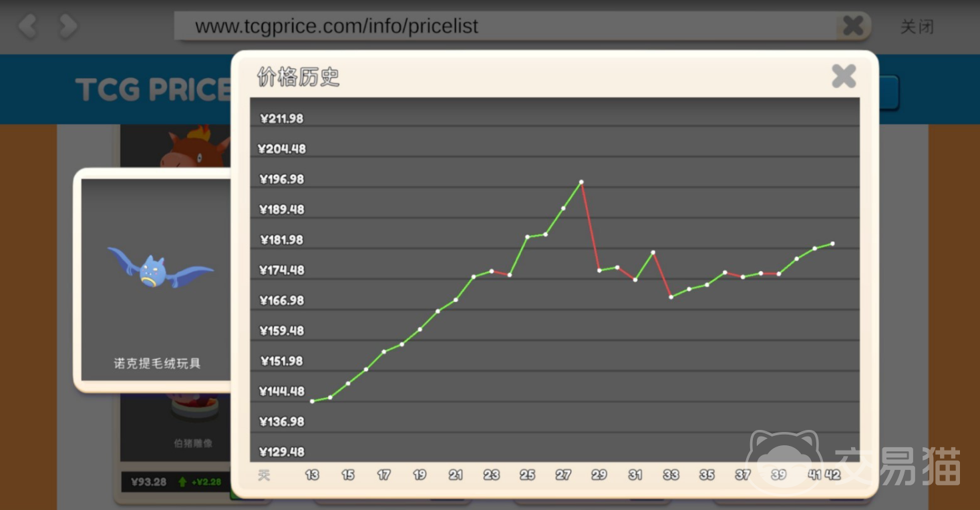Click the day 42 final data point
Image resolution: width=980 pixels, height=510 pixels.
pyautogui.click(x=832, y=244)
